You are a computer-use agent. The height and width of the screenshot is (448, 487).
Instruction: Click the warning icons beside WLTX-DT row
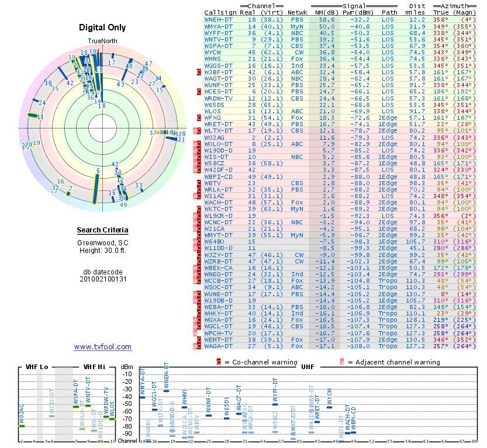tap(197, 131)
